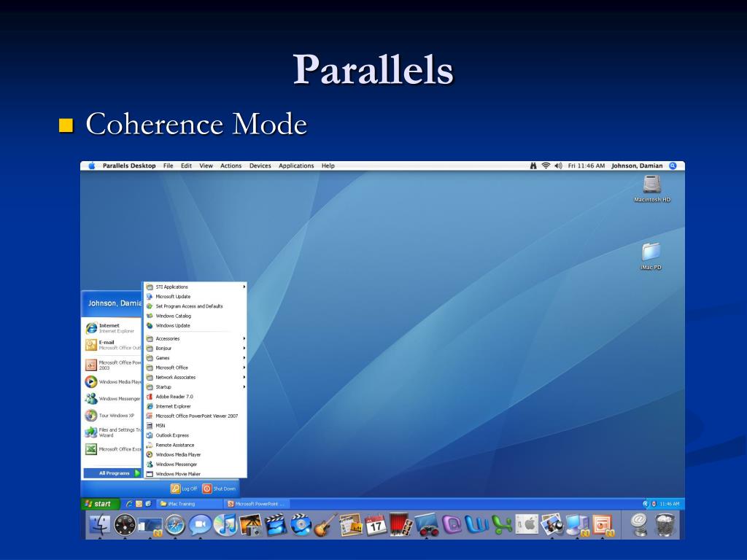Screen dimensions: 747x560
Task: Launch iDVD from the dock
Action: point(301,525)
